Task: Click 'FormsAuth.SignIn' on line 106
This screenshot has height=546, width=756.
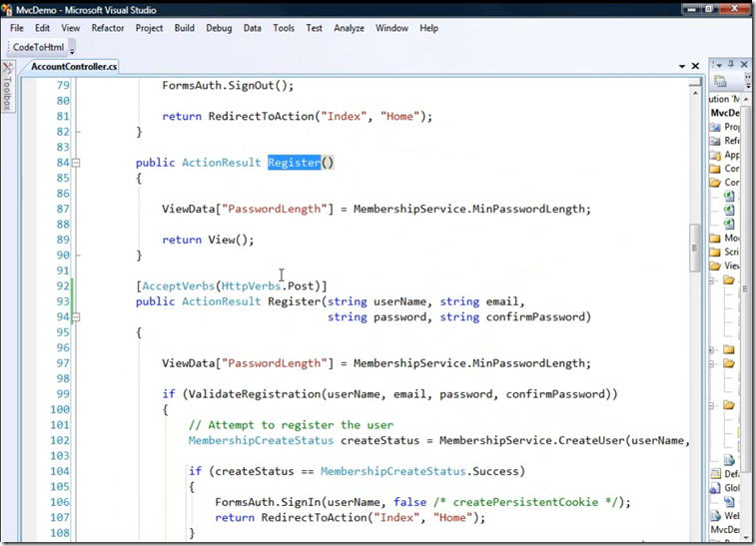Action: (x=268, y=502)
